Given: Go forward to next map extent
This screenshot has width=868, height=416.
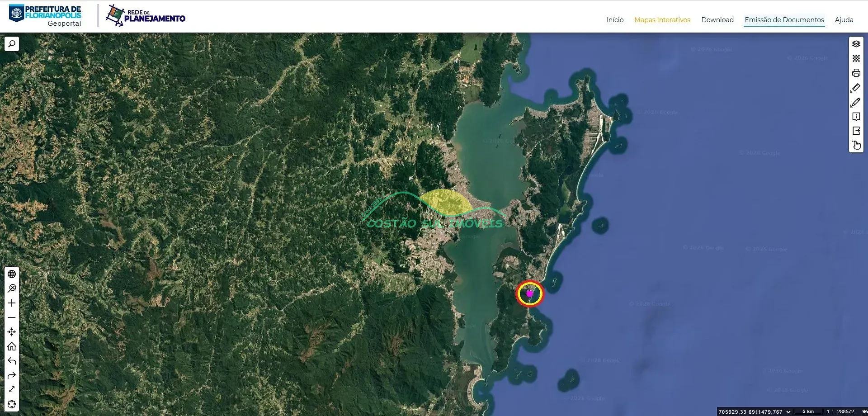Looking at the screenshot, I should click(12, 375).
